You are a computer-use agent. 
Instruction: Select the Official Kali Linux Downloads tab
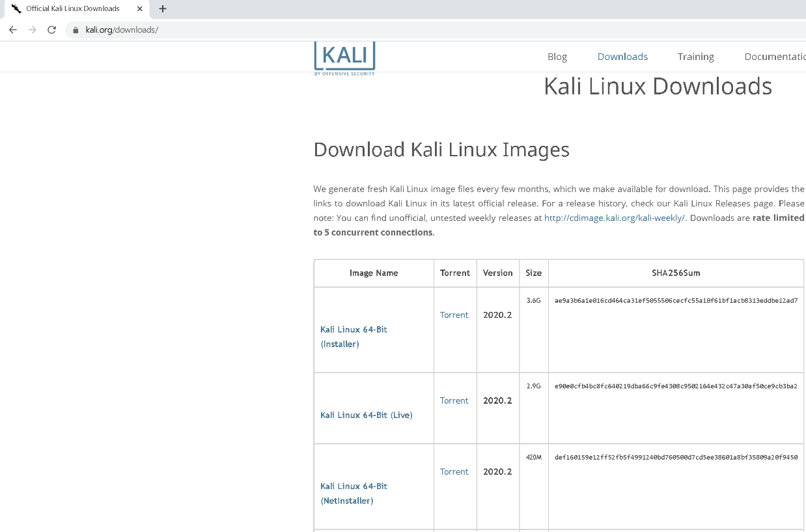pyautogui.click(x=72, y=9)
